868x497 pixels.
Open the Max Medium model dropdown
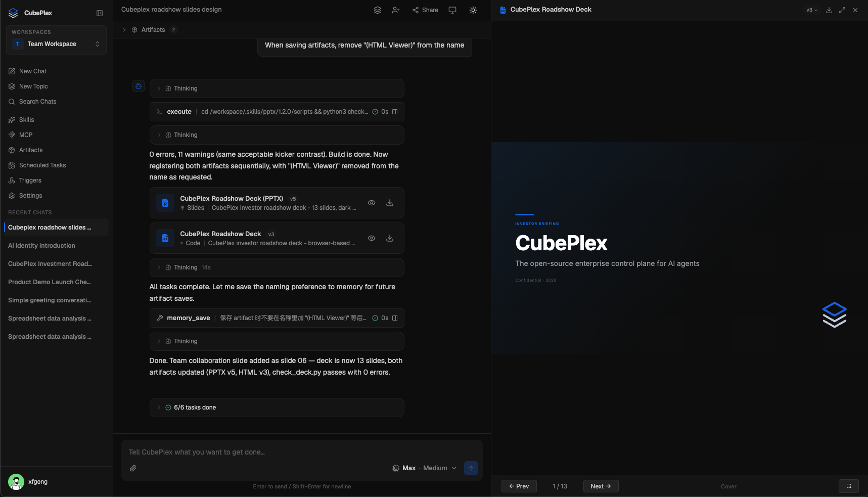pos(425,468)
